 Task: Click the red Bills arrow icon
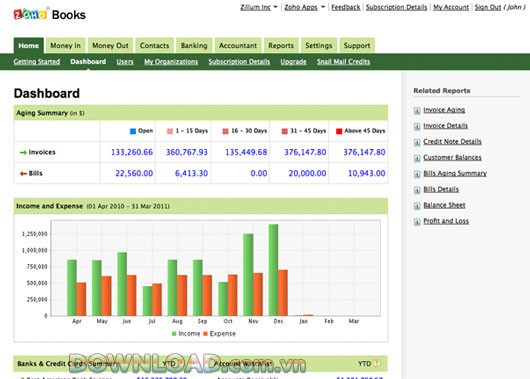tap(23, 174)
